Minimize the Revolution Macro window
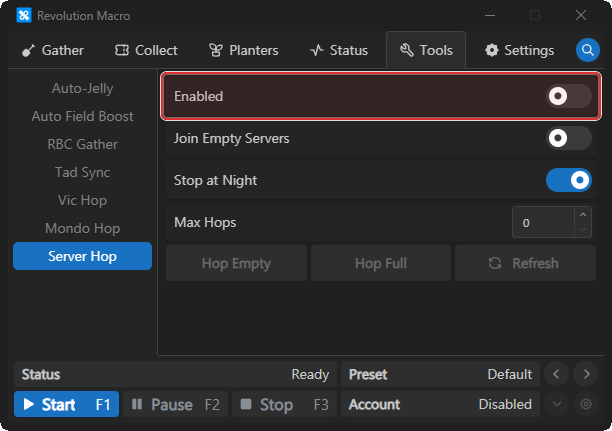Viewport: 612px width, 431px height. coord(490,16)
